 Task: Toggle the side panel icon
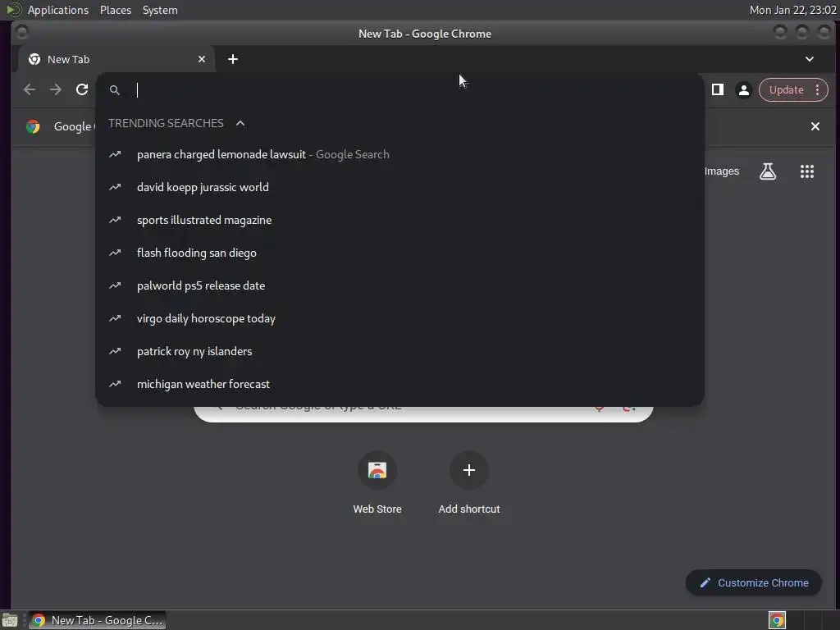[x=717, y=90]
